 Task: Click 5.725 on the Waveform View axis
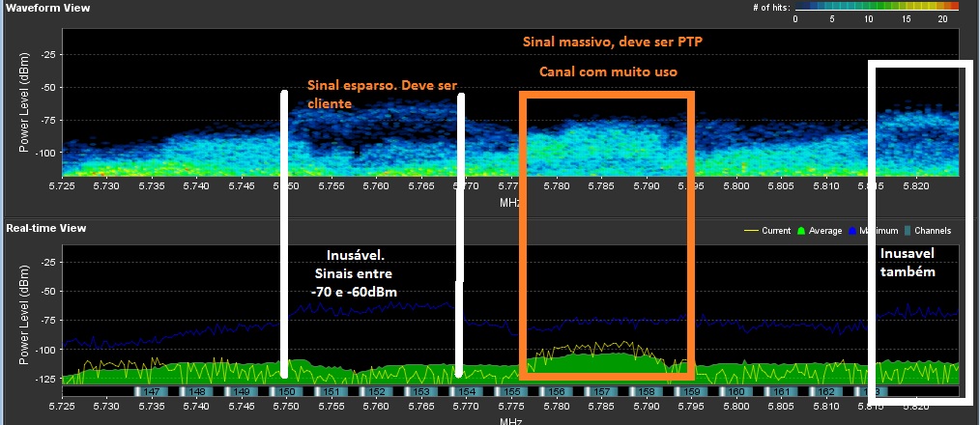(63, 185)
